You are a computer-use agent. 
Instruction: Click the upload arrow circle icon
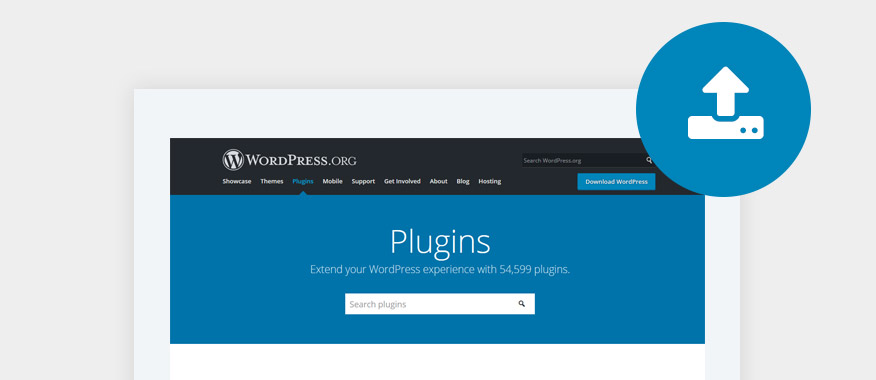pos(723,110)
